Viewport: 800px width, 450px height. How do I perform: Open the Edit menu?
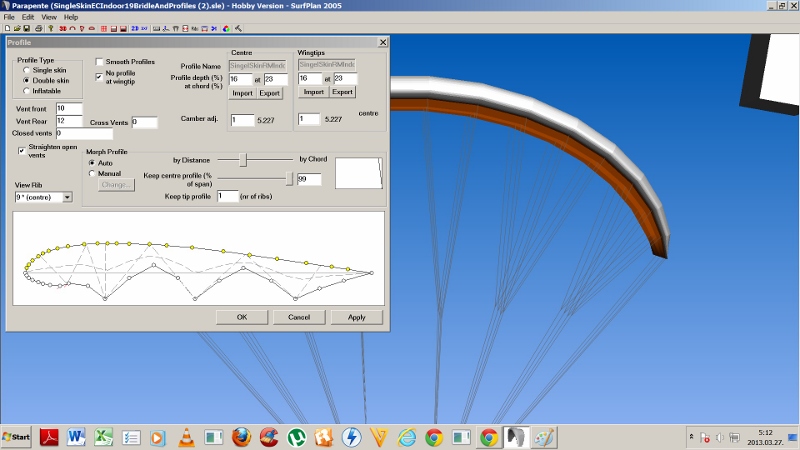pos(27,17)
